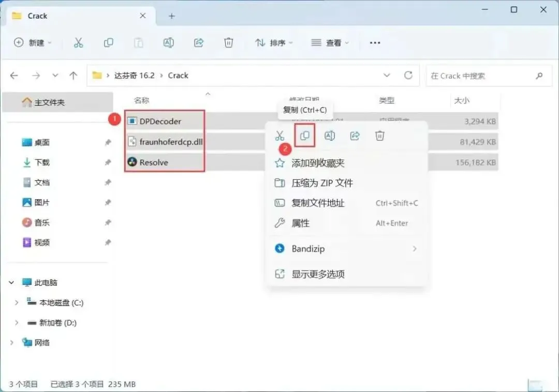Image resolution: width=559 pixels, height=392 pixels.
Task: Click the Rename icon in the top toolbar
Action: (169, 43)
